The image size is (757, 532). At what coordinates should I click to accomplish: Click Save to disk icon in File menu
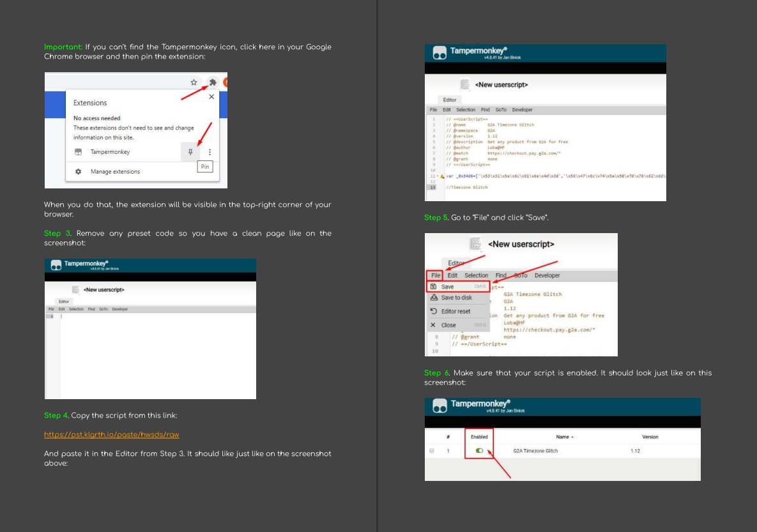pos(434,298)
